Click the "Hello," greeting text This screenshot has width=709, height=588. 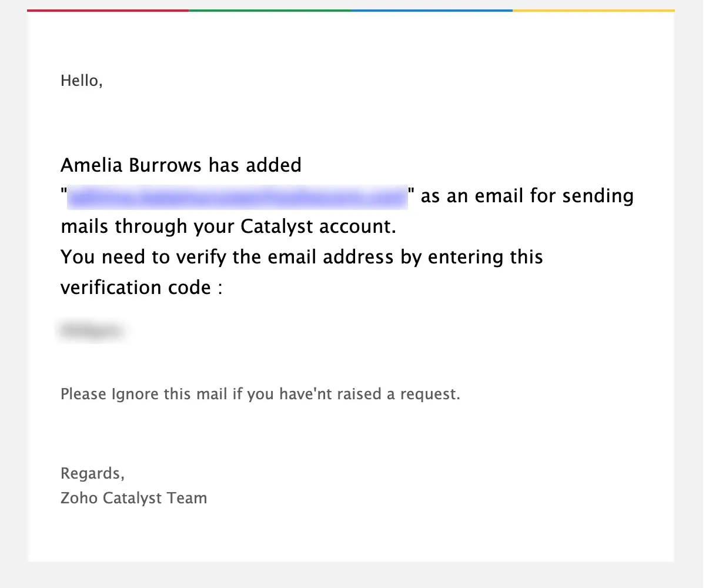[82, 81]
